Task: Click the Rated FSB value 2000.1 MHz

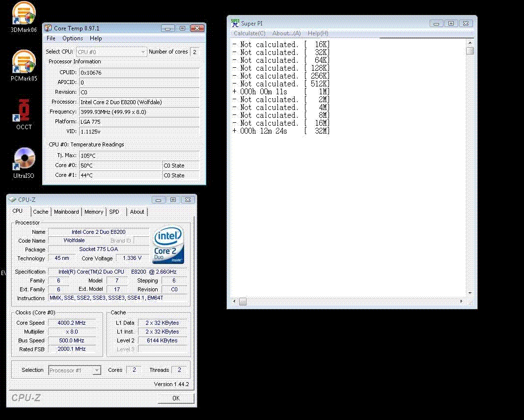Action: (x=72, y=349)
